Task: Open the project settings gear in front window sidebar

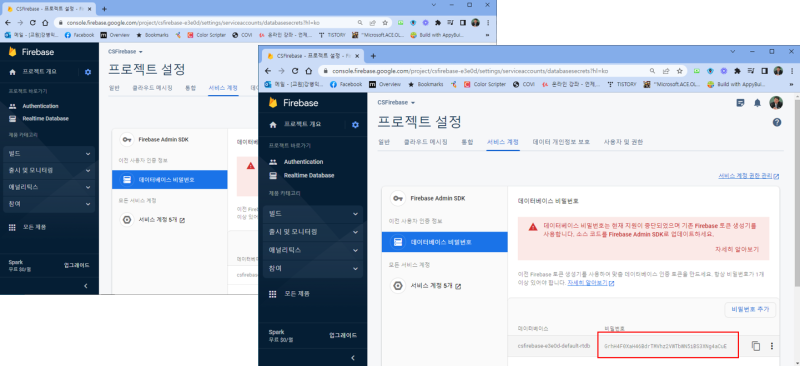Action: 356,125
